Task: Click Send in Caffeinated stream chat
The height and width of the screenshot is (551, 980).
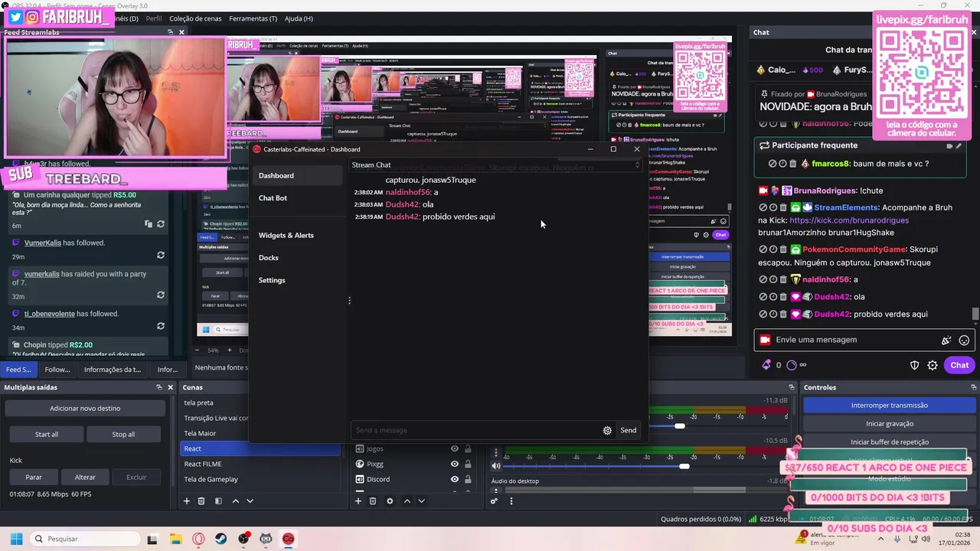Action: tap(629, 430)
